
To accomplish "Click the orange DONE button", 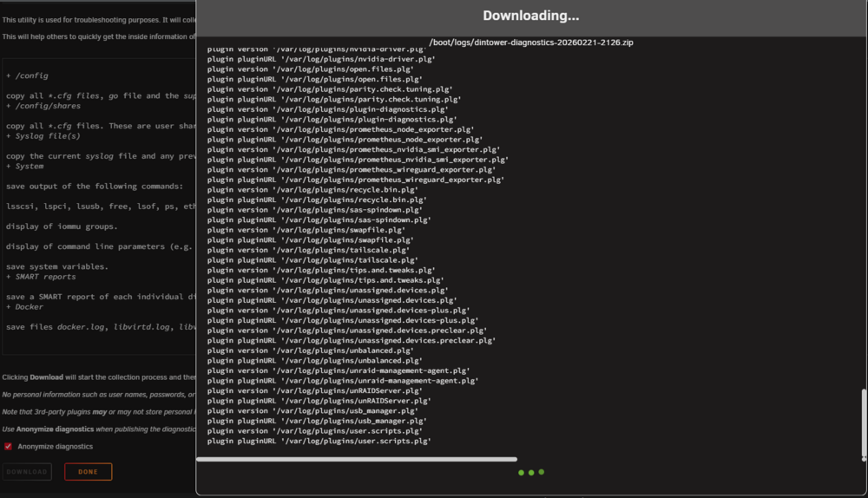I will (x=88, y=472).
